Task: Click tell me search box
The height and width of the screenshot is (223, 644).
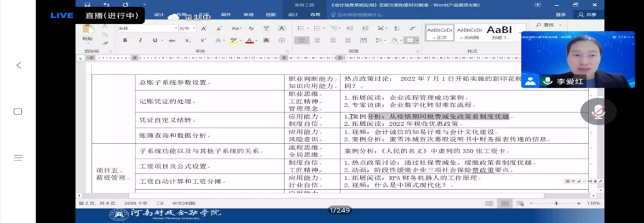Action: [358, 15]
